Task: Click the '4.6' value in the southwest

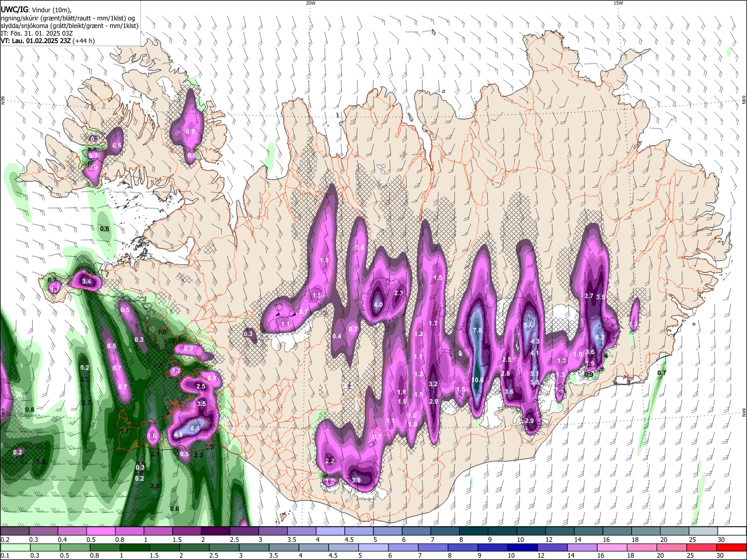Action: [178, 435]
